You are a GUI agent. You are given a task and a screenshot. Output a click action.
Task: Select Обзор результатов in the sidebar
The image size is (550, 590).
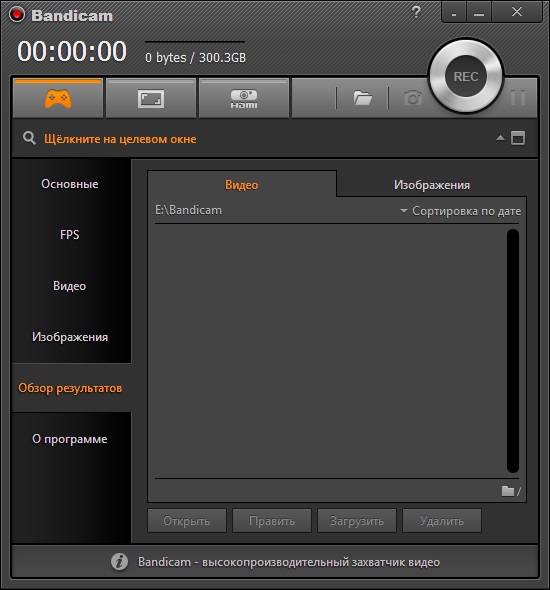tap(70, 388)
